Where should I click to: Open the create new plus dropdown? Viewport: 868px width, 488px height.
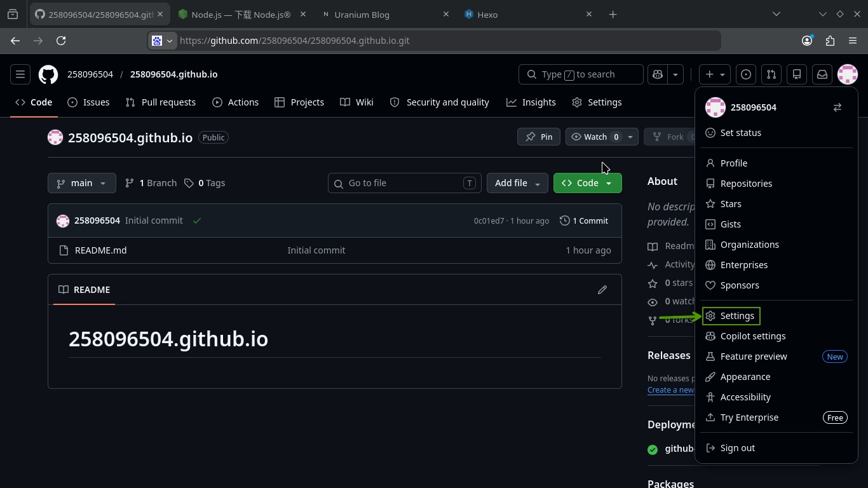tap(715, 74)
